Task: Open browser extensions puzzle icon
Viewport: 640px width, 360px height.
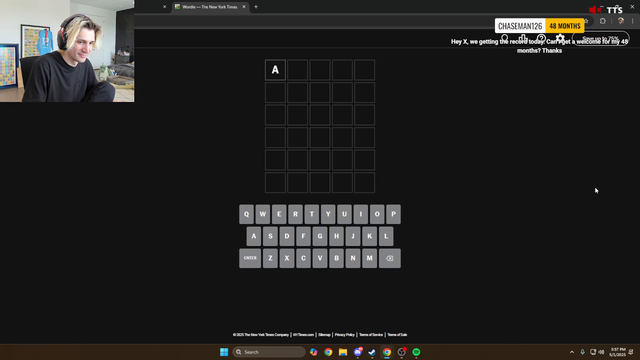Action: click(603, 21)
